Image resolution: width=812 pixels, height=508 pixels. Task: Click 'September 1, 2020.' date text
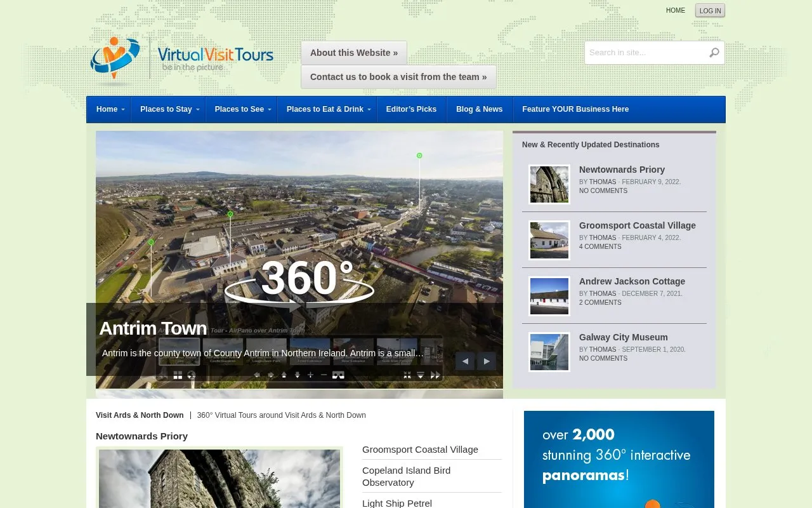tap(654, 350)
